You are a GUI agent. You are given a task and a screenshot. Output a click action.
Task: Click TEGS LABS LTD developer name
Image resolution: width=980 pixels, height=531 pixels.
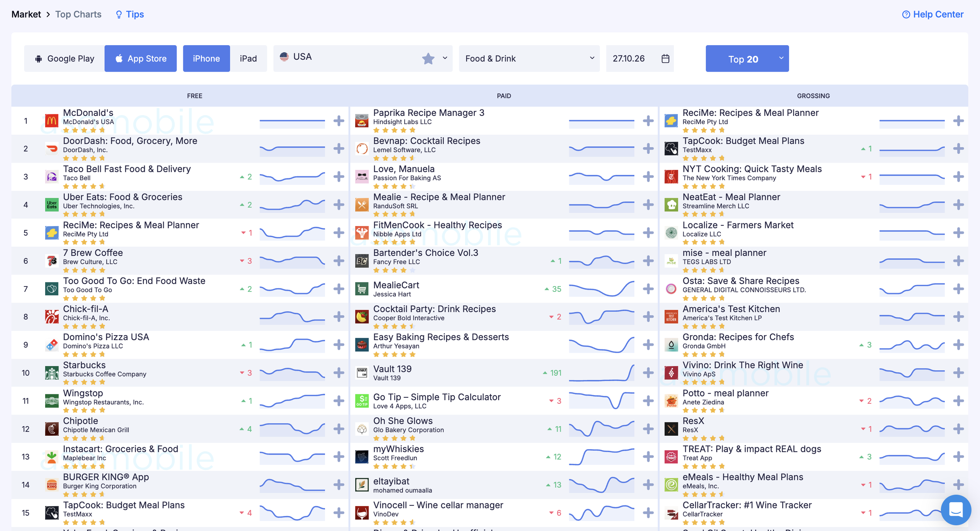(x=707, y=262)
